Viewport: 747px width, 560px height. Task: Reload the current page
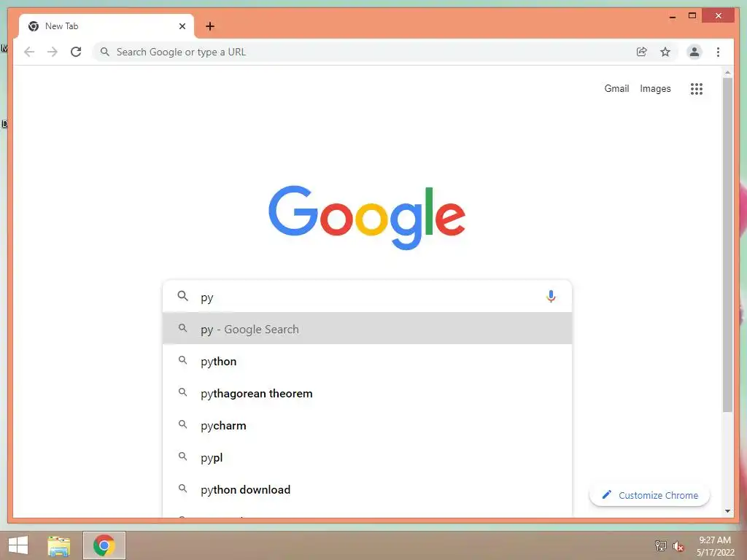[76, 52]
